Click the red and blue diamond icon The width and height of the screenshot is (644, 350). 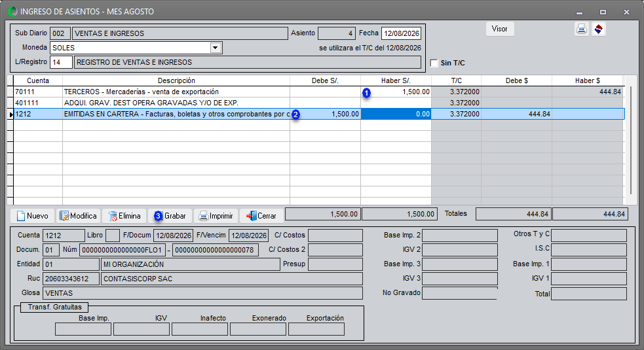[x=598, y=29]
